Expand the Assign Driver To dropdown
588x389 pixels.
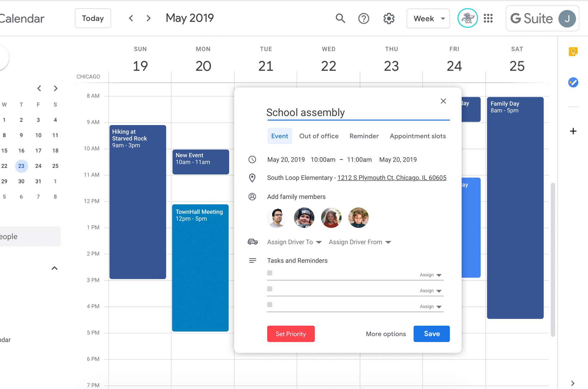[318, 242]
